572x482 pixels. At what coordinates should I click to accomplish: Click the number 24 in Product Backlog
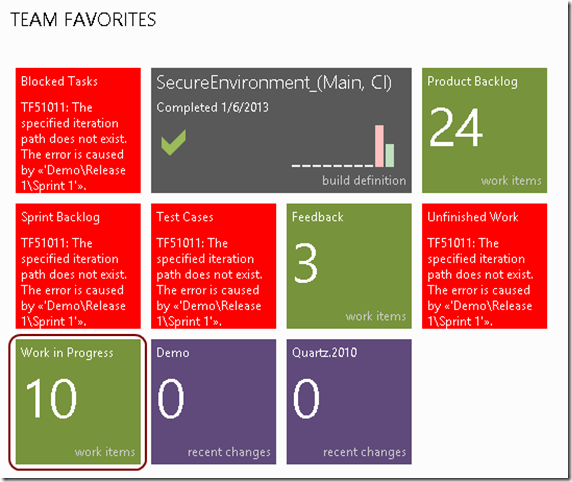pos(456,127)
